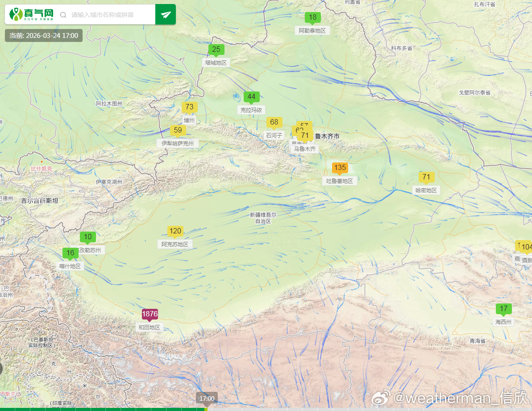Viewport: 532px width, 411px height.
Task: Click the 吉尔吉斯斯坦 country label
Action: tap(39, 200)
